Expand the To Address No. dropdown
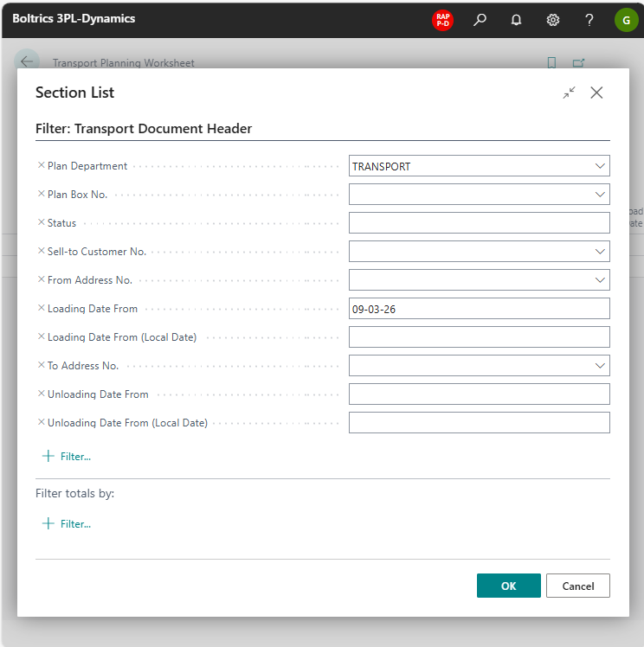 [x=600, y=366]
